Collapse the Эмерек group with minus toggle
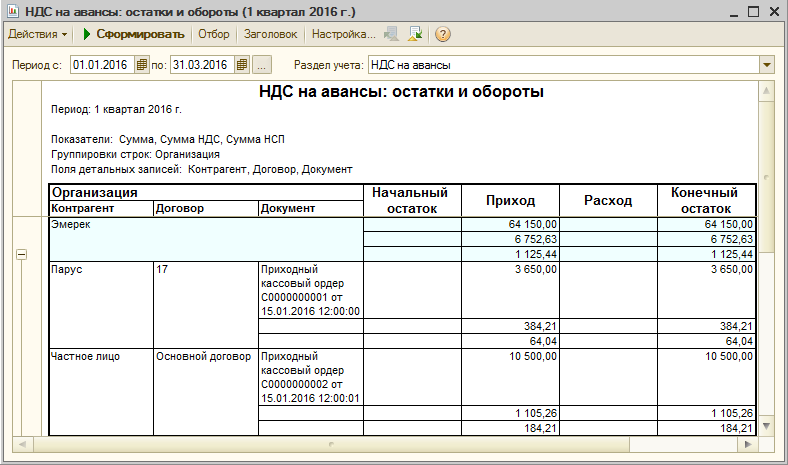788x465 pixels. pos(21,255)
